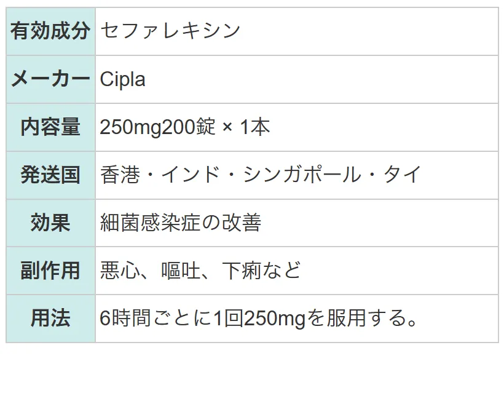Click the 効果 header cell
The width and height of the screenshot is (504, 420).
[x=51, y=223]
